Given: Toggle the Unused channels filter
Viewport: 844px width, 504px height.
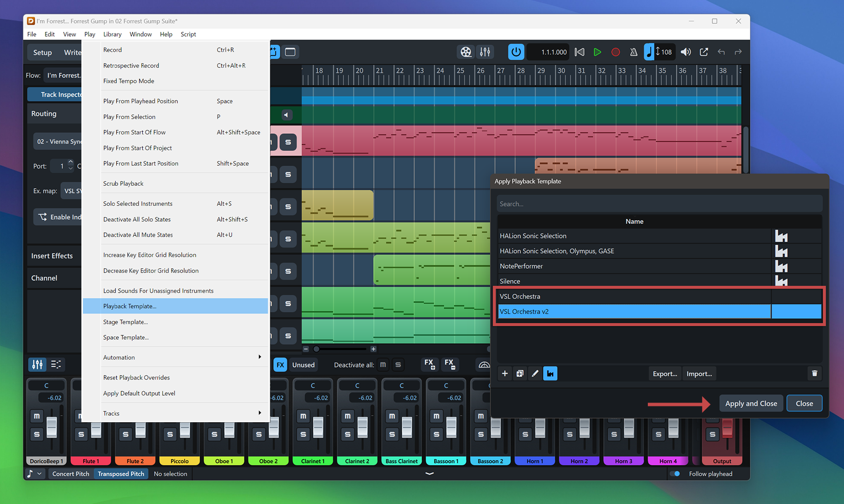Looking at the screenshot, I should [x=304, y=365].
